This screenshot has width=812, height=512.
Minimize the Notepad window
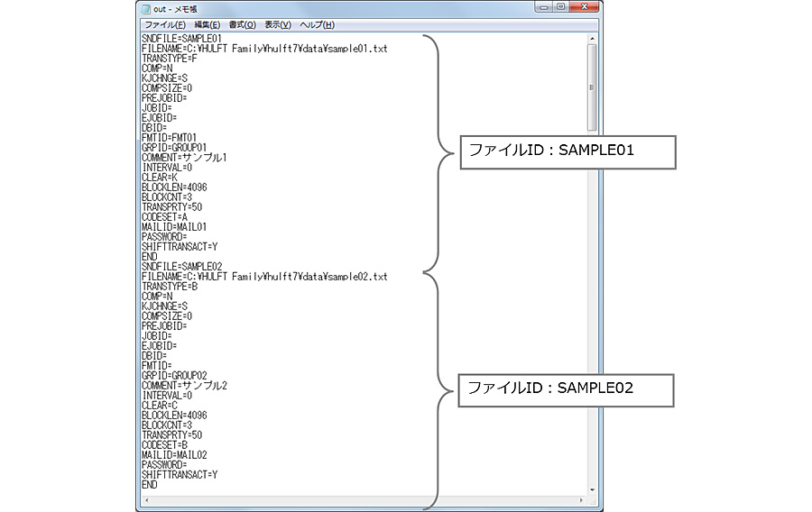[543, 7]
